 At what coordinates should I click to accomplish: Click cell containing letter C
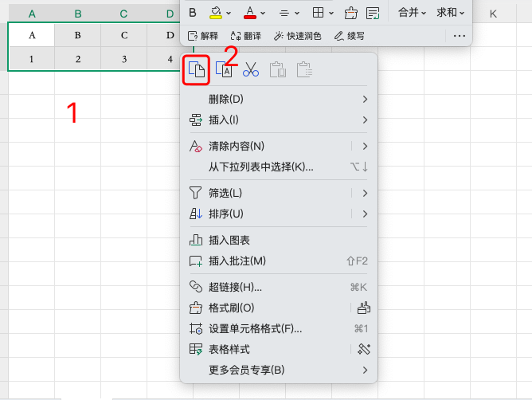tap(123, 35)
